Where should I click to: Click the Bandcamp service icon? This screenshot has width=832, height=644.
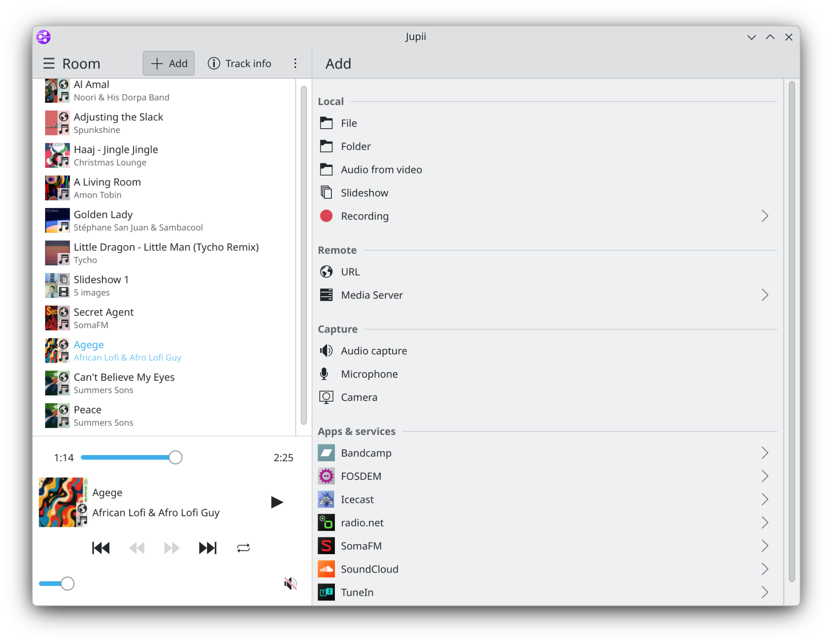point(326,453)
